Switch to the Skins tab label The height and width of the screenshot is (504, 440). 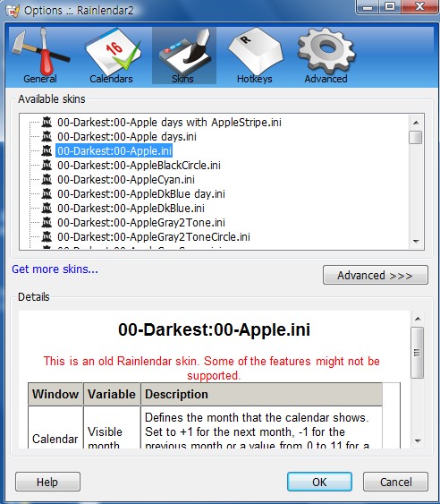(182, 79)
